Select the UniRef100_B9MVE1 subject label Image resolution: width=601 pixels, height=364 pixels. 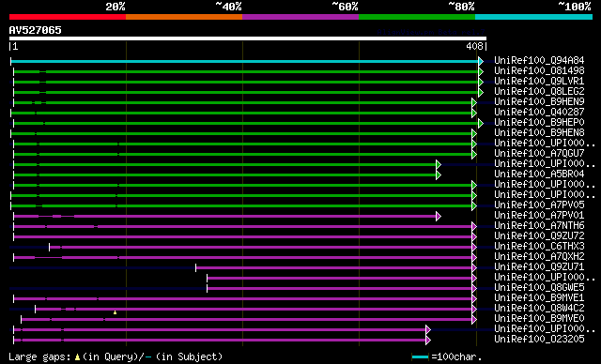click(x=539, y=297)
